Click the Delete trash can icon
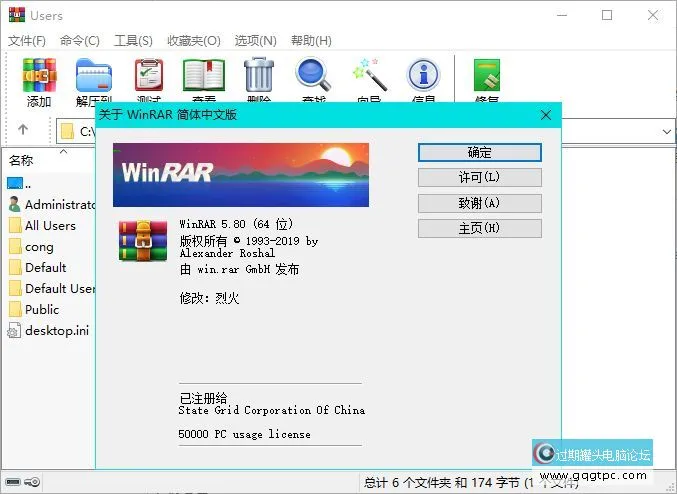Screen dimensions: 677x494 pos(259,75)
